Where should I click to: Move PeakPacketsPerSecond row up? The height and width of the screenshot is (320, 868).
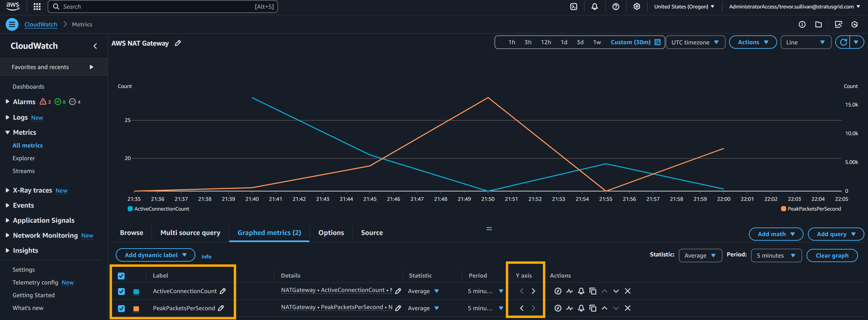tap(604, 308)
